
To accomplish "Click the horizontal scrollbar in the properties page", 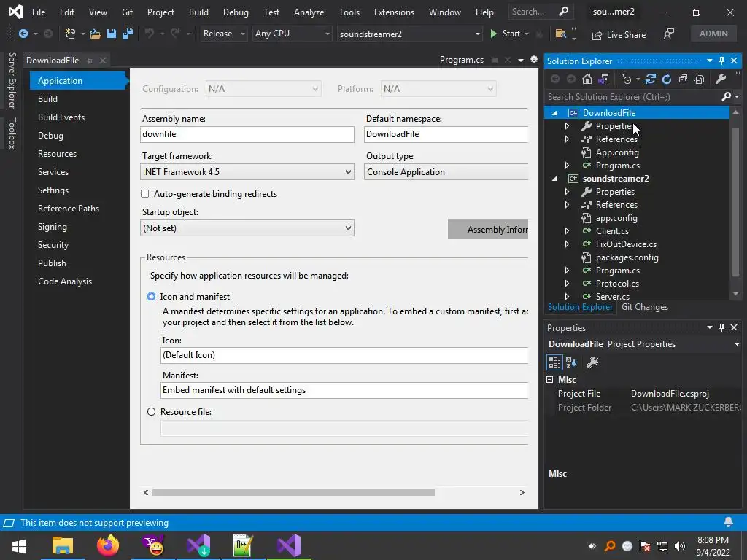I will 293,492.
